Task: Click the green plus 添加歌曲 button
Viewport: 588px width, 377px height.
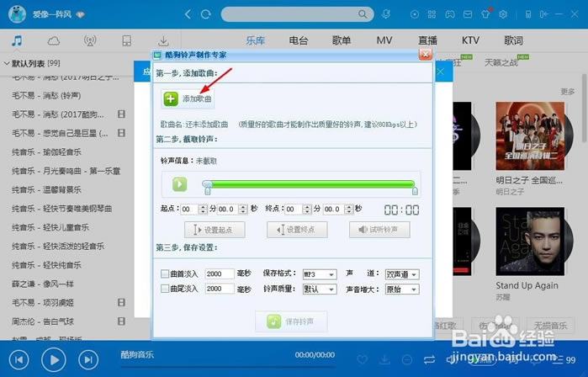Action: [x=188, y=99]
